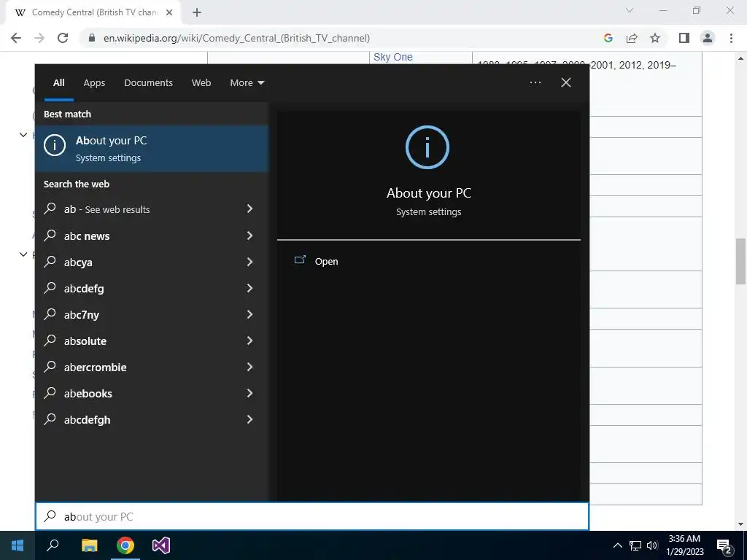Image resolution: width=747 pixels, height=560 pixels.
Task: Expand arrow next to absolute
Action: (x=249, y=340)
